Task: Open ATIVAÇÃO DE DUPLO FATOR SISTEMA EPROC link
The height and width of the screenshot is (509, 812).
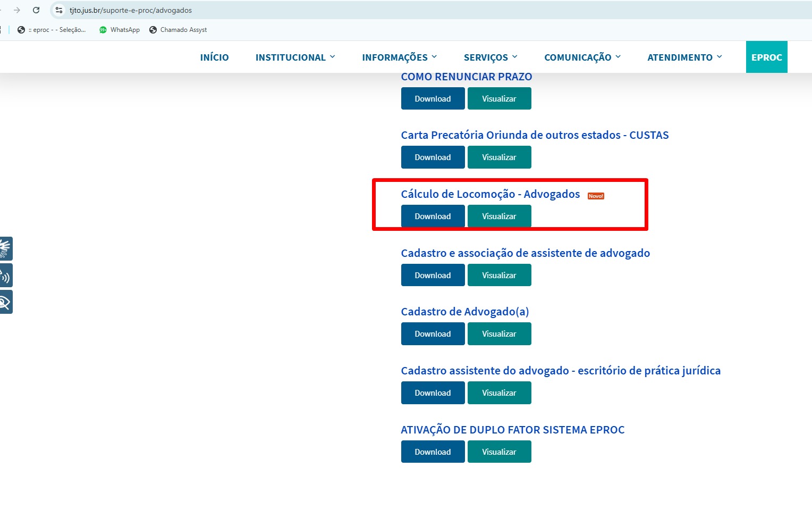Action: pyautogui.click(x=512, y=430)
